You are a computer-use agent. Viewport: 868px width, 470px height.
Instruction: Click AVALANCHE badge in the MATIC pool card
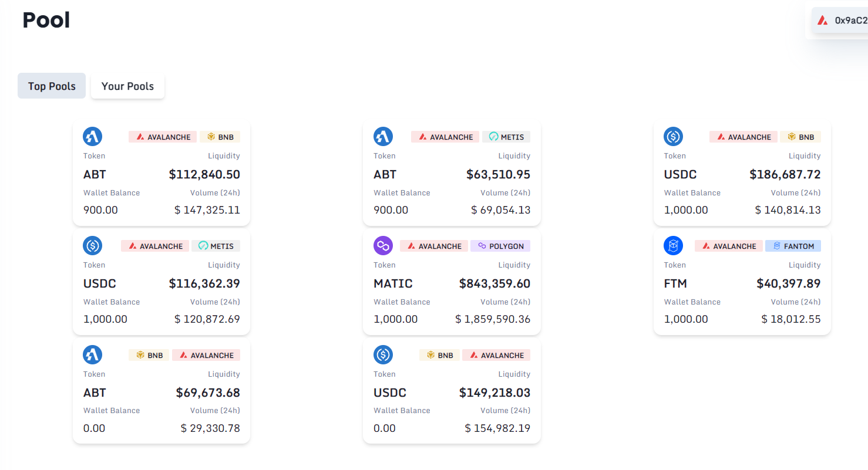click(x=434, y=246)
